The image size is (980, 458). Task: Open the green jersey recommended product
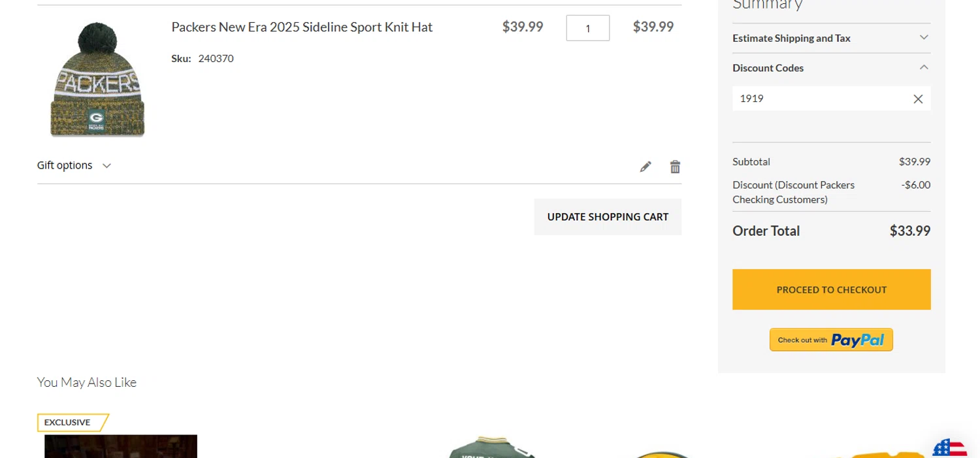pyautogui.click(x=491, y=448)
